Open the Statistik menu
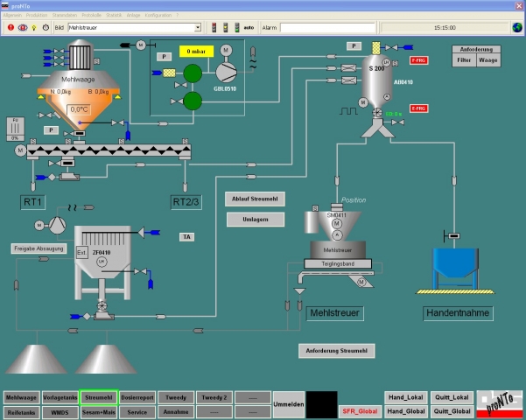 (114, 15)
